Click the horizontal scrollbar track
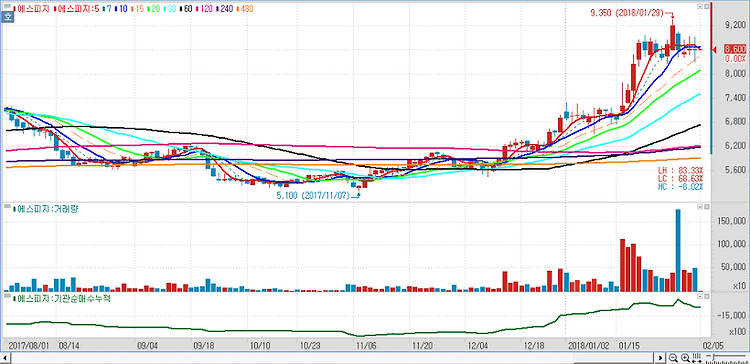The image size is (750, 364). (333, 358)
